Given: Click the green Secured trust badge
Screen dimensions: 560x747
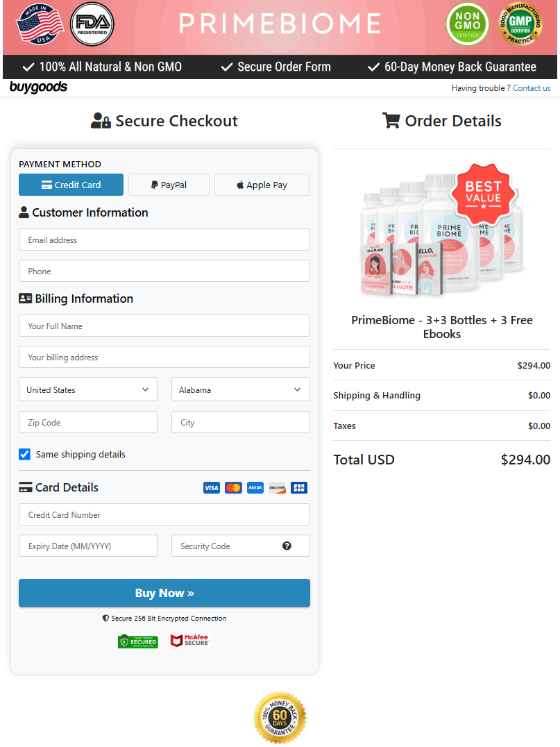Looking at the screenshot, I should click(137, 641).
